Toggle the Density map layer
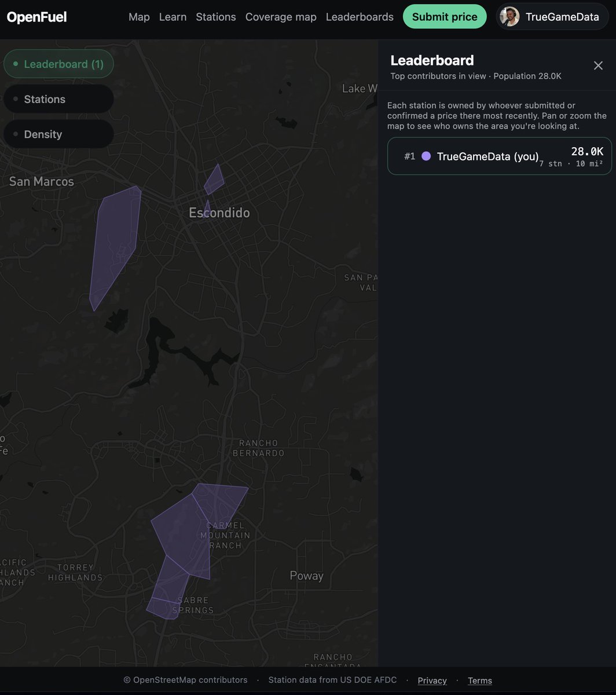Viewport: 616px width, 695px height. [58, 134]
